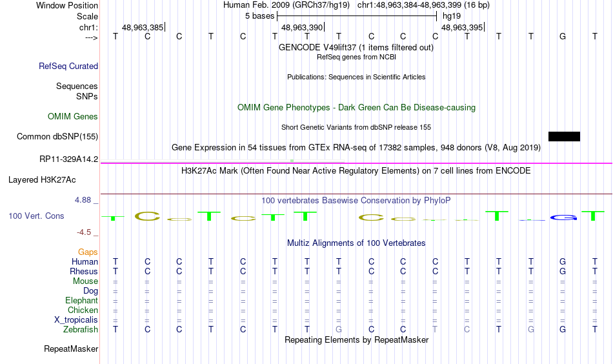
Task: Select the black dbSNP variant block
Action: coord(564,136)
